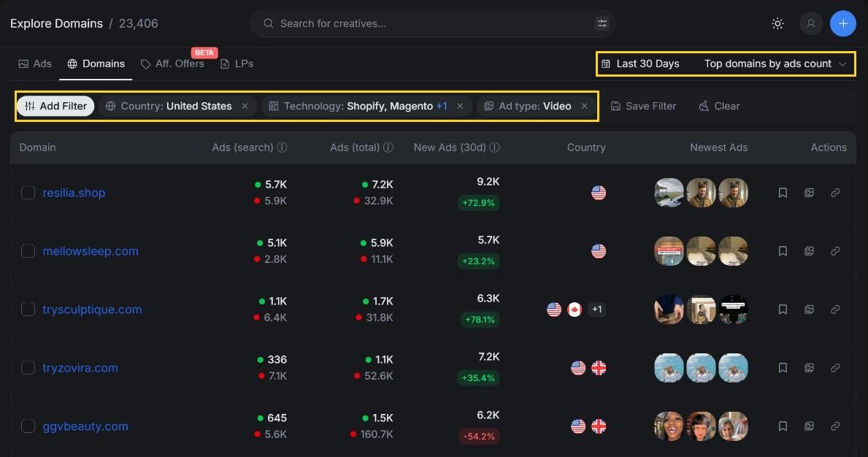The image size is (868, 457).
Task: Open the Aff. Offers beta tab
Action: [x=172, y=64]
